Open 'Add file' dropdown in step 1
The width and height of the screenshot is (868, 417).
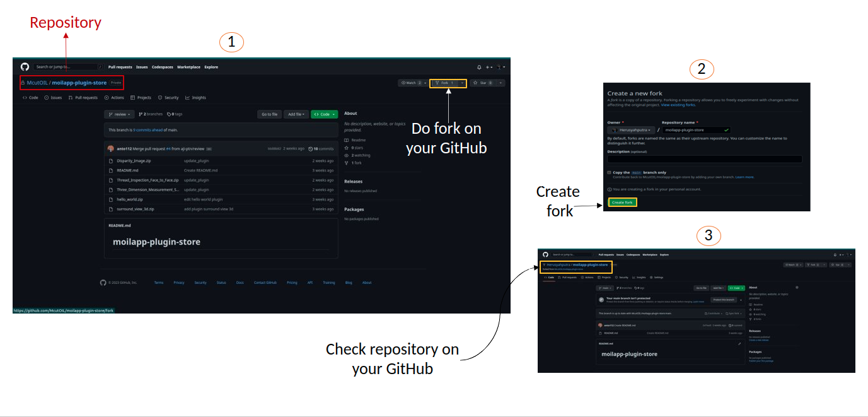click(296, 114)
